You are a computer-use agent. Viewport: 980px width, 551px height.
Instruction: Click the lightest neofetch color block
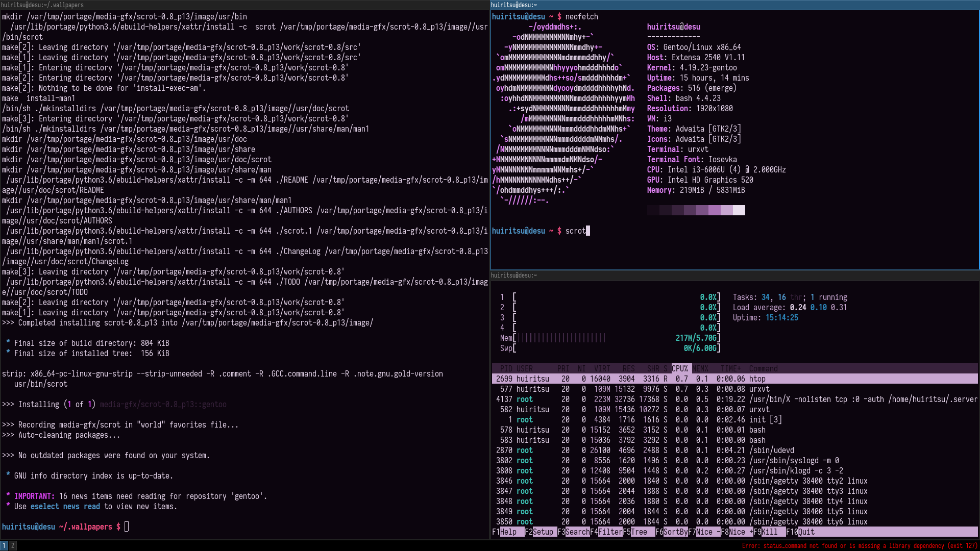tap(739, 210)
